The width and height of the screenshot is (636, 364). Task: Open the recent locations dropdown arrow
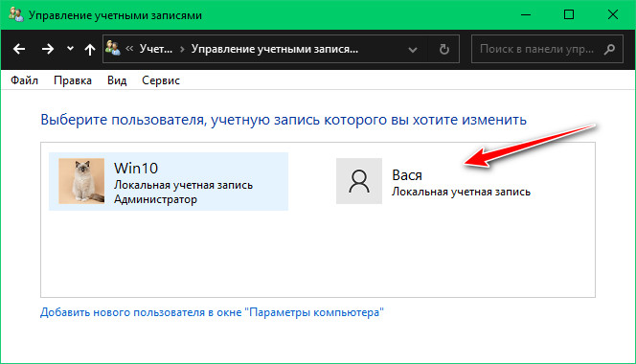[x=70, y=49]
